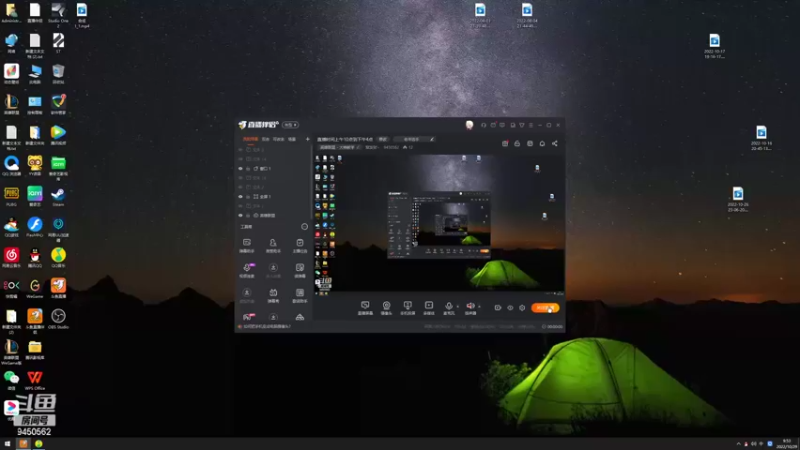The image size is (800, 450).
Task: Click the help tip link at window bottom-left
Action: 267,327
